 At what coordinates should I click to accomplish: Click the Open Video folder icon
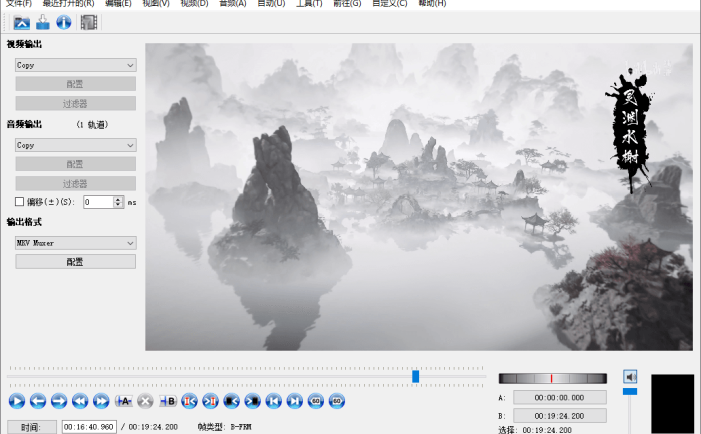point(21,22)
